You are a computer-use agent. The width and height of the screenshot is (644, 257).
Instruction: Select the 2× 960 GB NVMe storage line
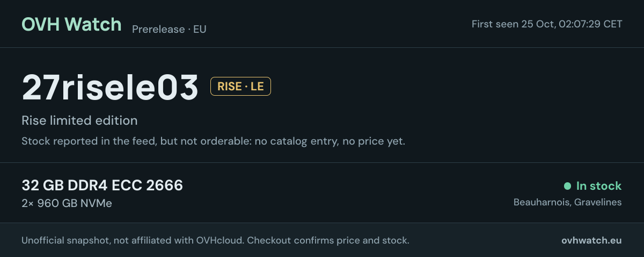pyautogui.click(x=67, y=203)
